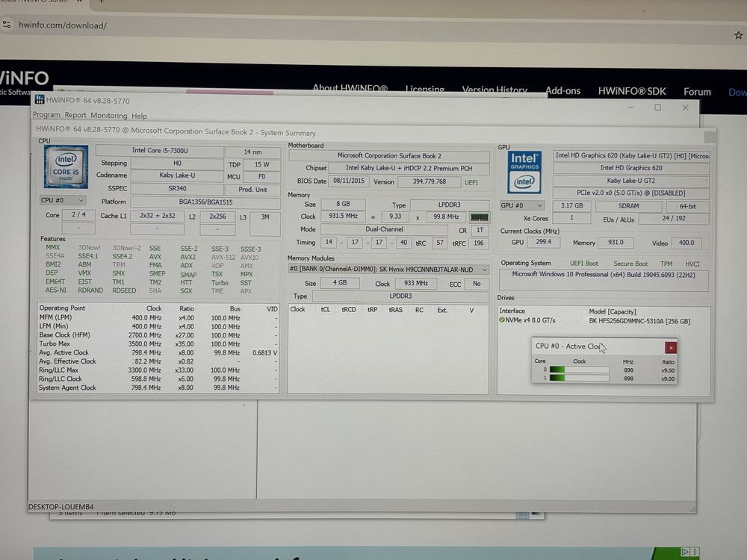Open Version History link on website
Image resolution: width=747 pixels, height=560 pixels.
click(495, 90)
